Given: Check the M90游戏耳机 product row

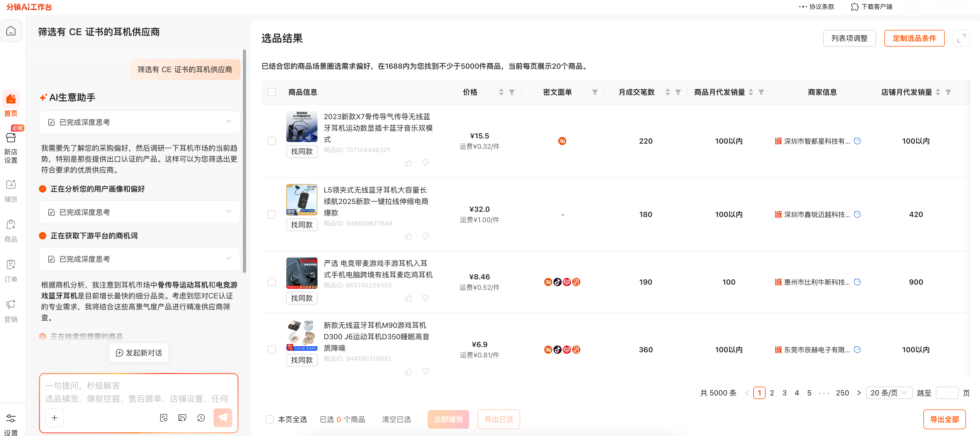Looking at the screenshot, I should pyautogui.click(x=272, y=350).
